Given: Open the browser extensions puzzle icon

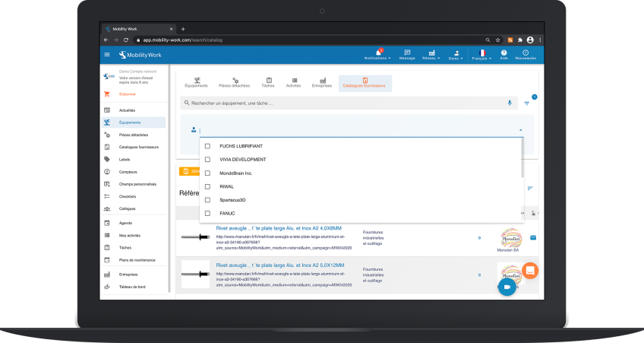Looking at the screenshot, I should click(520, 40).
